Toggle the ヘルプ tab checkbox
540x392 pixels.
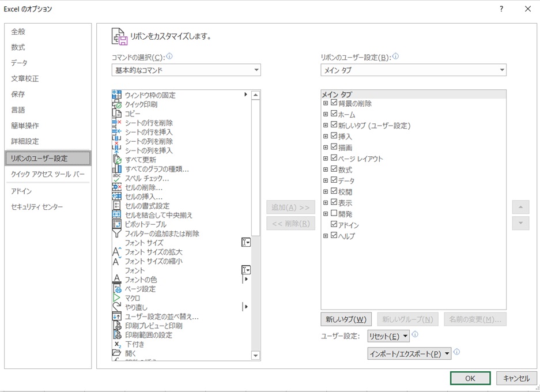tap(334, 236)
